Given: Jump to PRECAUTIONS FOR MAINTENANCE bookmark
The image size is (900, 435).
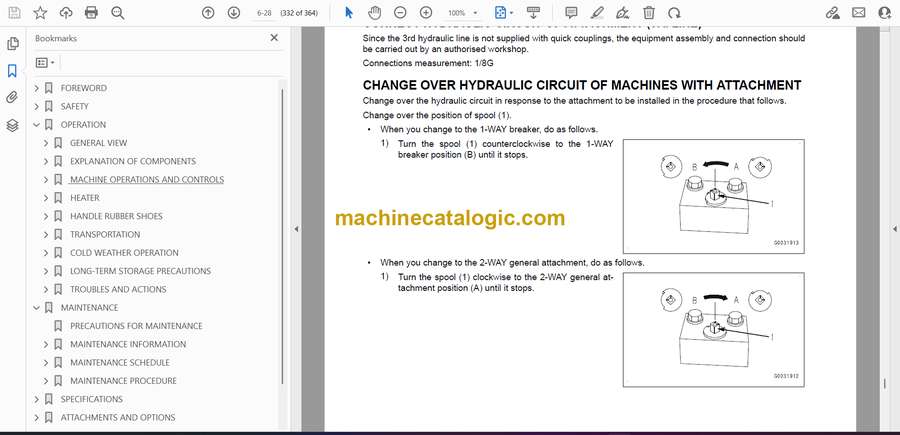Looking at the screenshot, I should (136, 326).
